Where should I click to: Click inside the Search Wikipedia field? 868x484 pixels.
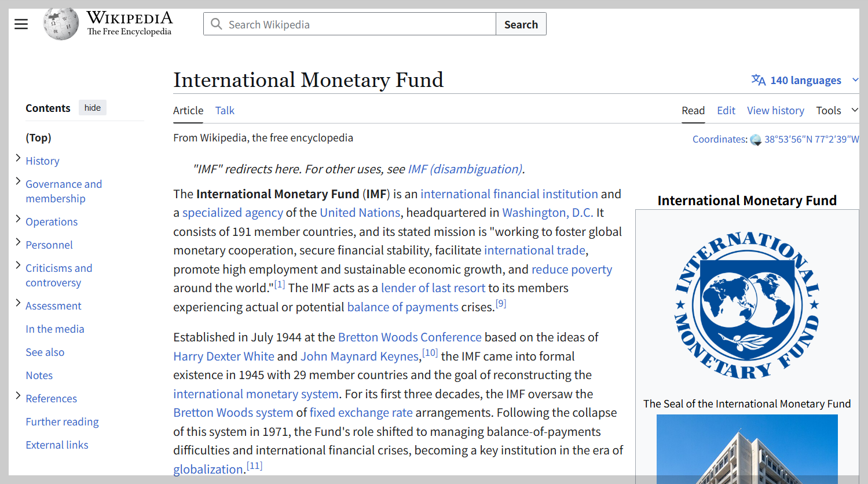click(347, 24)
